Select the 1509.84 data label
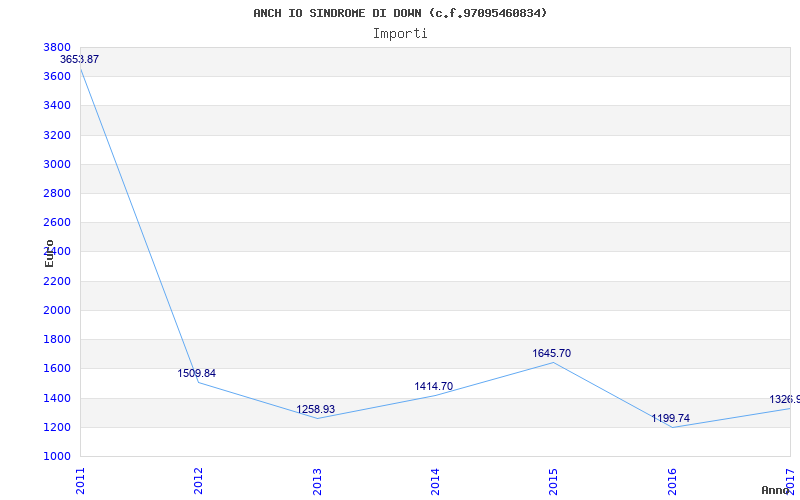Screen dimensions: 800x500 pyautogui.click(x=196, y=373)
